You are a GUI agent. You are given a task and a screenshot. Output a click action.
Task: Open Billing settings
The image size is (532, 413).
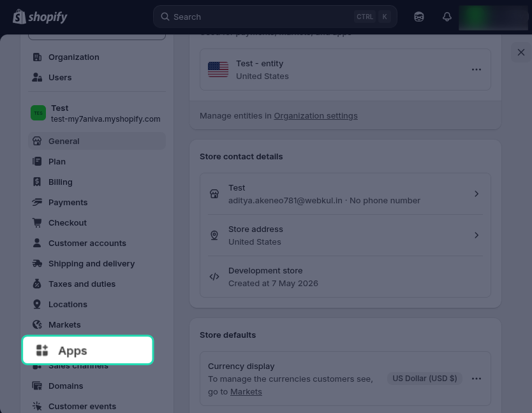[97, 182]
